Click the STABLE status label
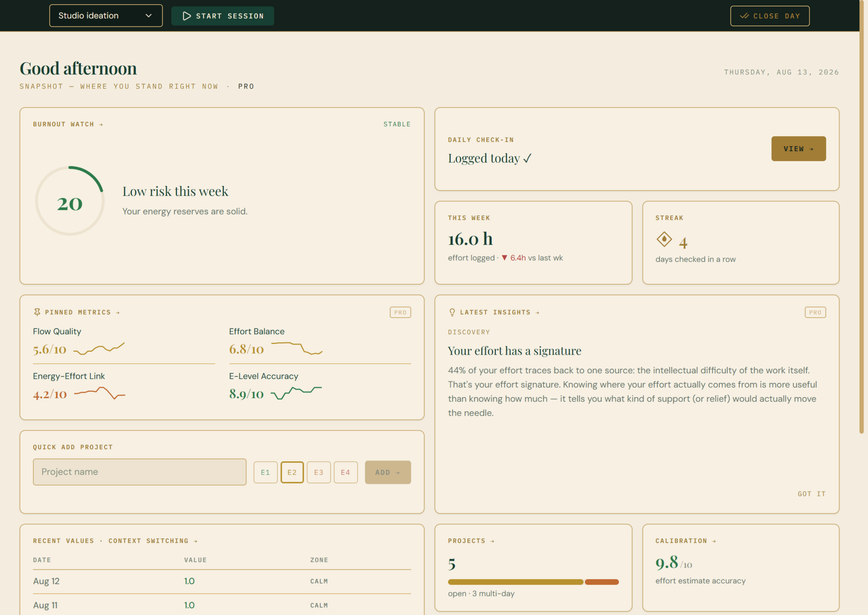 click(x=397, y=124)
